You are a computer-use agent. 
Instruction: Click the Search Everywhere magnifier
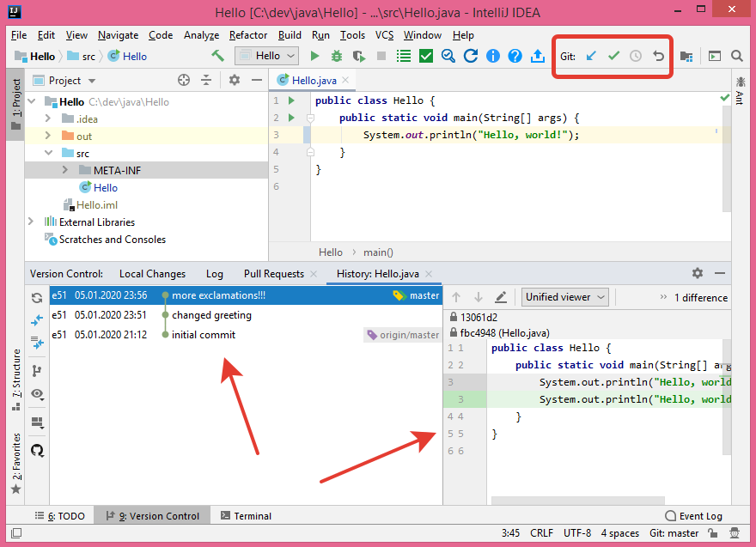click(x=737, y=57)
